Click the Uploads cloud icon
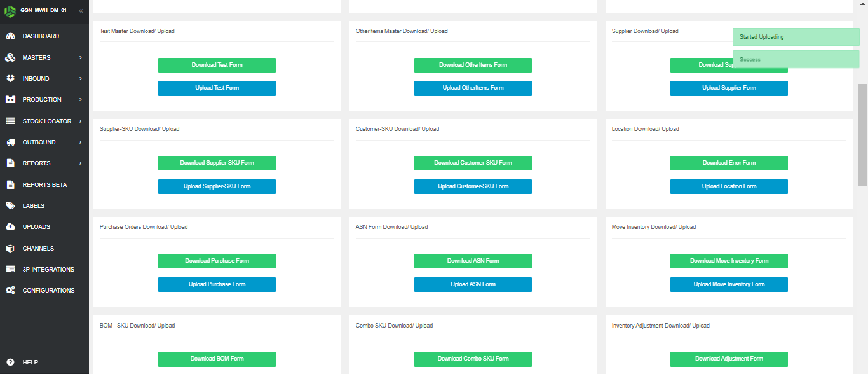 (x=10, y=227)
